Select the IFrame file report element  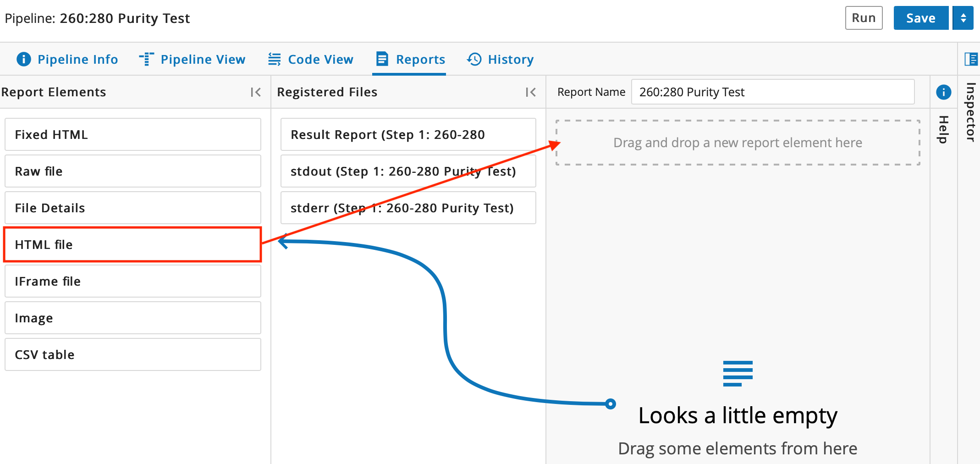tap(133, 281)
